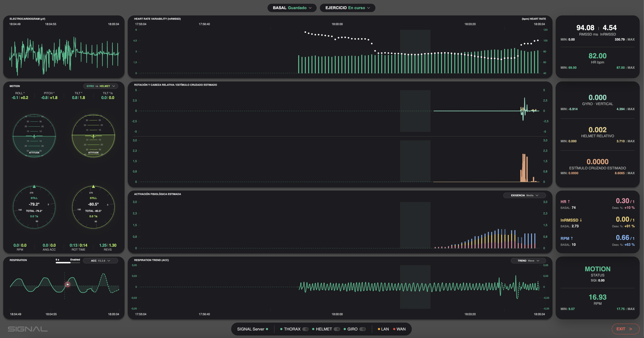Open the BASAL Guardado dropdown

pyautogui.click(x=292, y=8)
